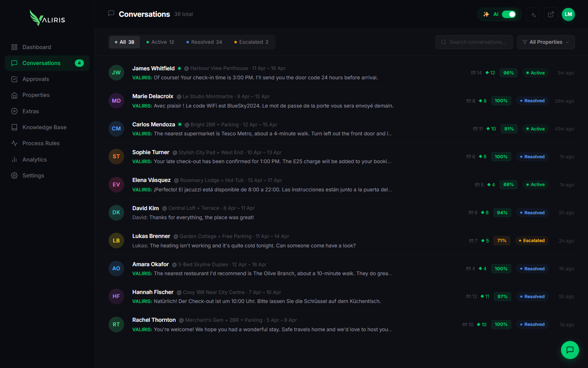Open the Settings gear icon

point(14,175)
